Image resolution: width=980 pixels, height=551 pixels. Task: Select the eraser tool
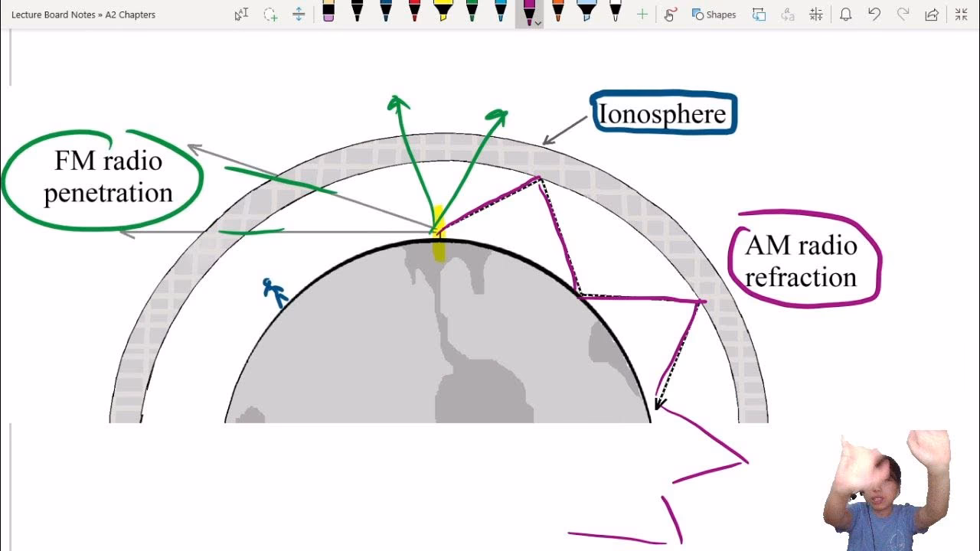coord(329,14)
